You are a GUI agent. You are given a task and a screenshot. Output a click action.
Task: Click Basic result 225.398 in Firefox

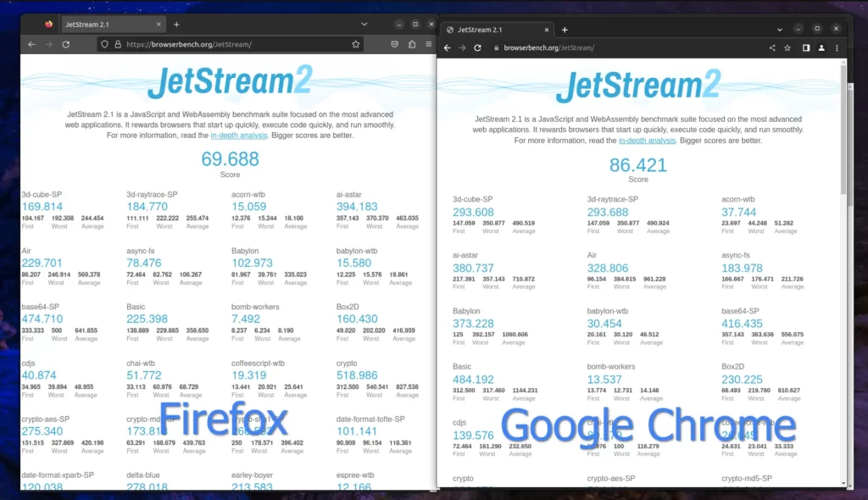point(147,319)
